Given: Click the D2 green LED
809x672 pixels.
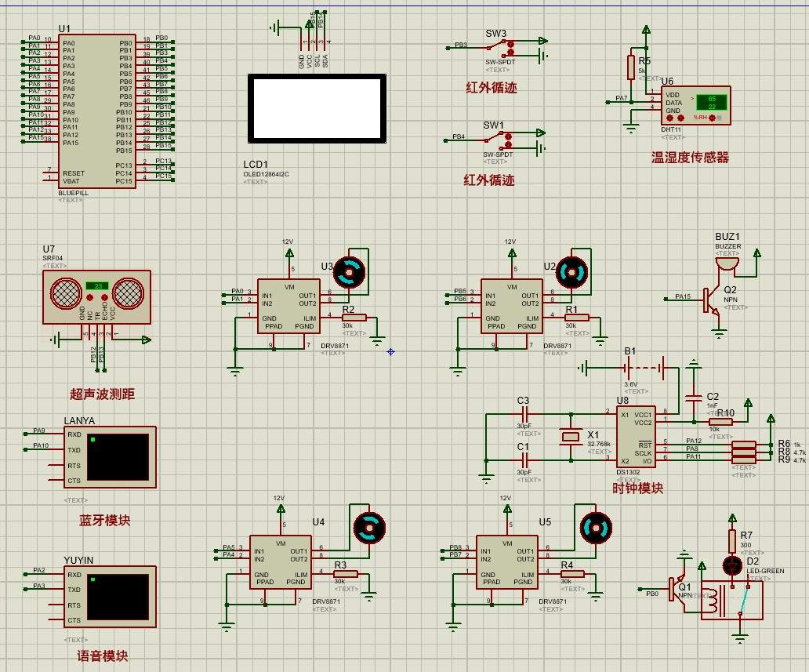Looking at the screenshot, I should 732,565.
